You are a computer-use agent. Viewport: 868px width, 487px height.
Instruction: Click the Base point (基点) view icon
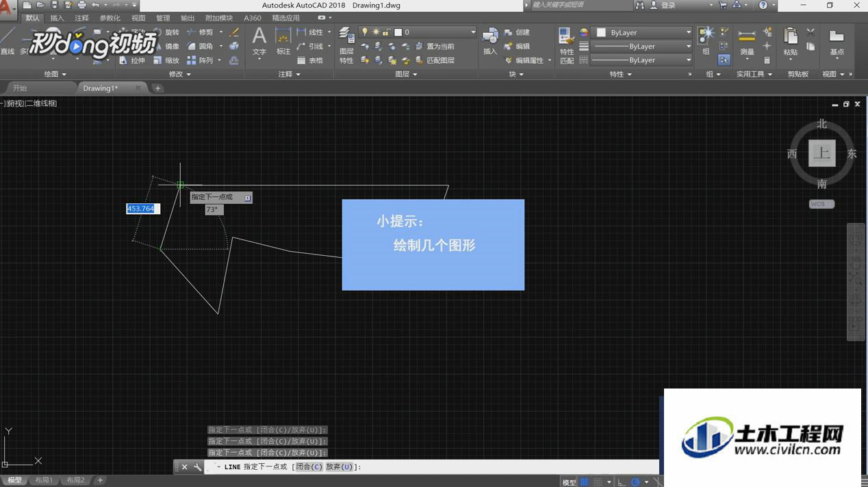[x=837, y=41]
